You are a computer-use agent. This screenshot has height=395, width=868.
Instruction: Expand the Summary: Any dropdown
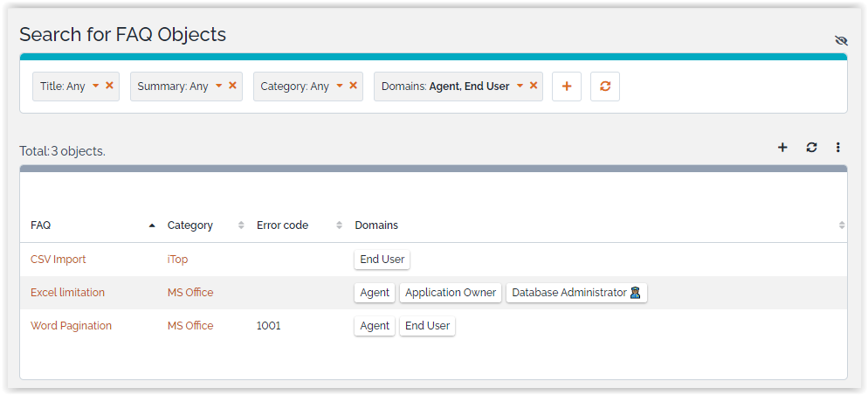point(218,87)
